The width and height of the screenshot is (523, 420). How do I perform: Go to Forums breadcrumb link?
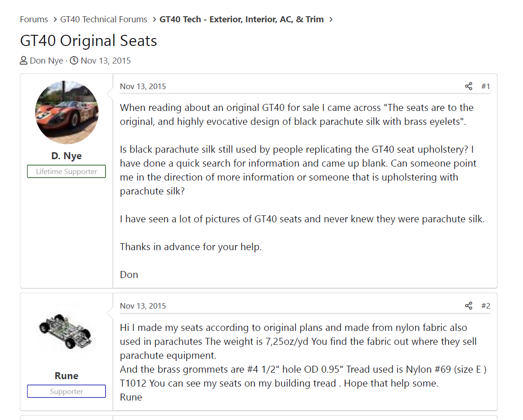(34, 19)
